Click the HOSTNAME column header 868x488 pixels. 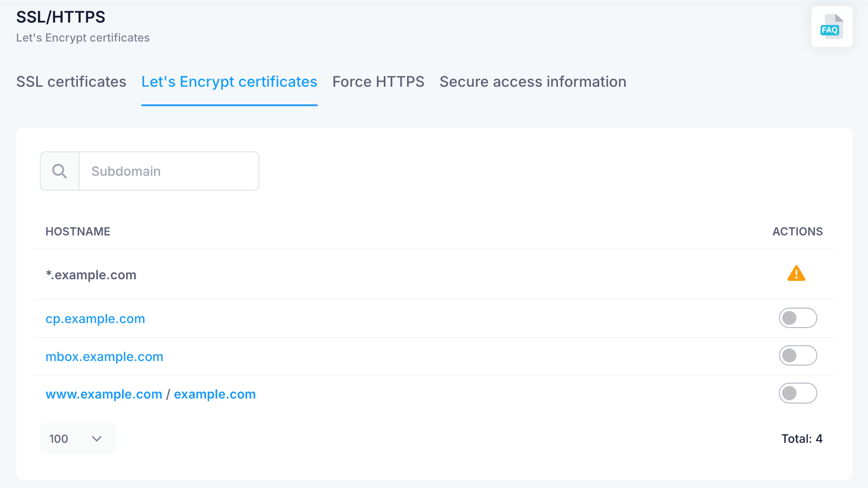pyautogui.click(x=78, y=232)
